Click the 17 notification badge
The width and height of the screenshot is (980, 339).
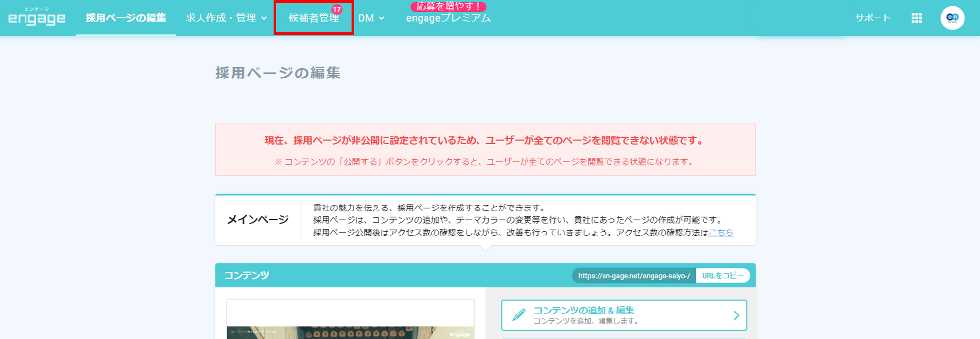(337, 9)
